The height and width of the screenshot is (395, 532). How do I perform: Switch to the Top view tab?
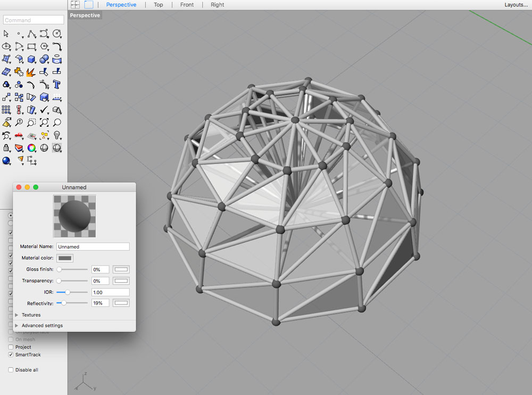point(158,5)
